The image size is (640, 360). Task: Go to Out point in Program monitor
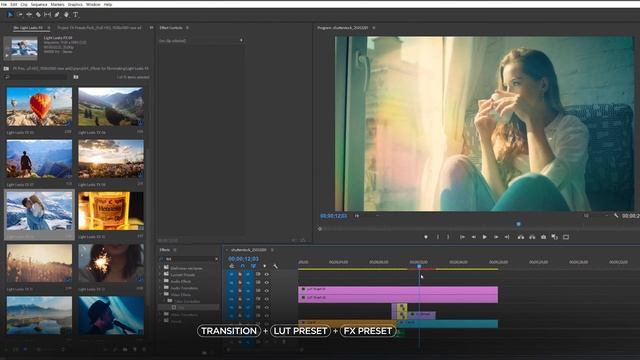click(507, 237)
